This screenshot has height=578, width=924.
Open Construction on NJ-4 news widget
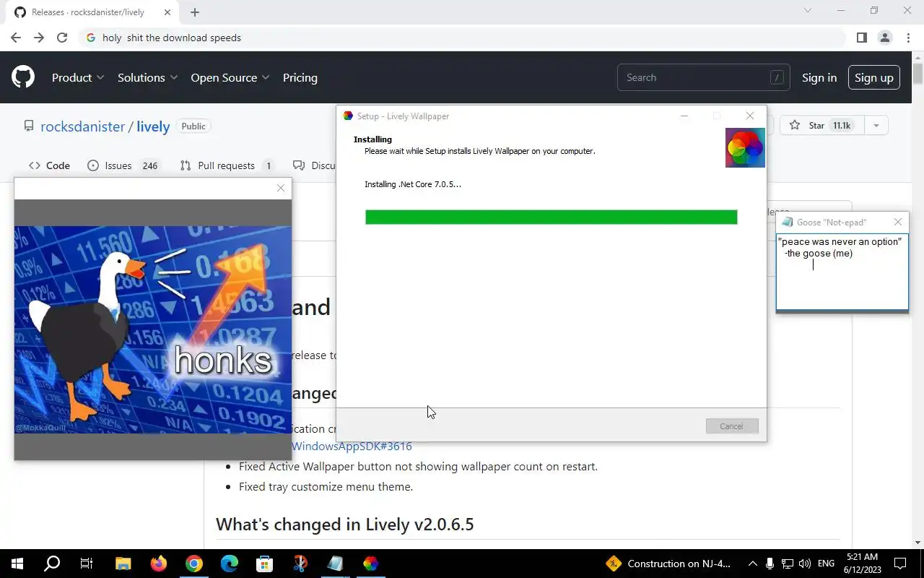pyautogui.click(x=668, y=564)
